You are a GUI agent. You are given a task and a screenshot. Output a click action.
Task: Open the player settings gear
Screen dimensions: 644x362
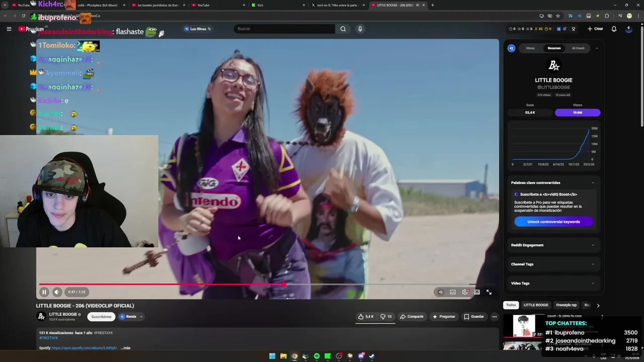pyautogui.click(x=465, y=292)
